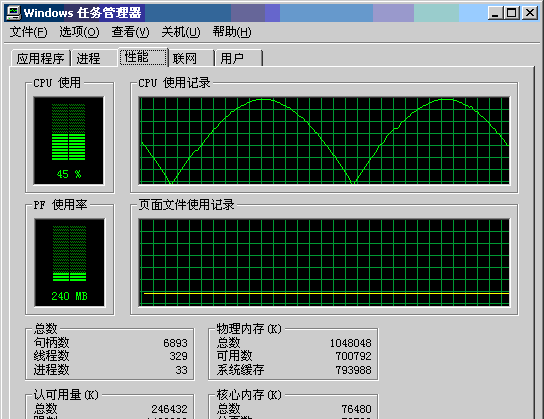
Task: Click the physical memory 总数 value 1048048
Action: point(350,343)
